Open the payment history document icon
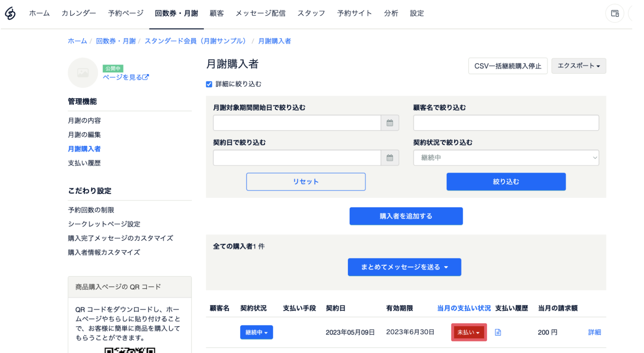 [498, 332]
